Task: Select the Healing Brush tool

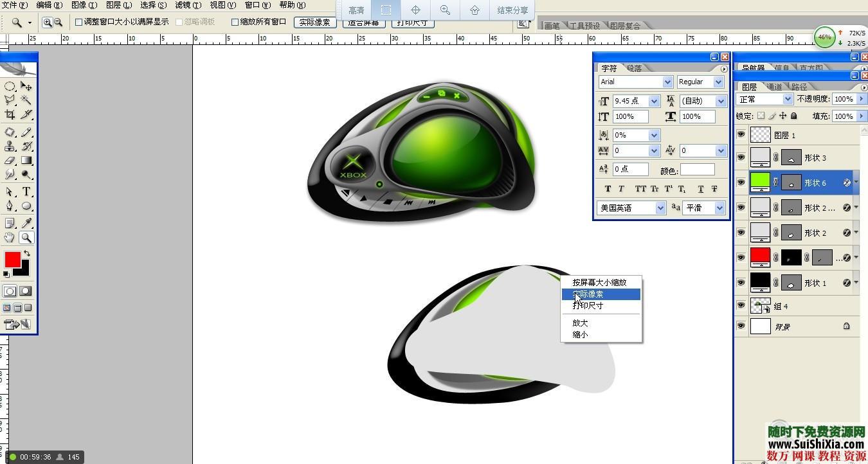Action: coord(10,132)
